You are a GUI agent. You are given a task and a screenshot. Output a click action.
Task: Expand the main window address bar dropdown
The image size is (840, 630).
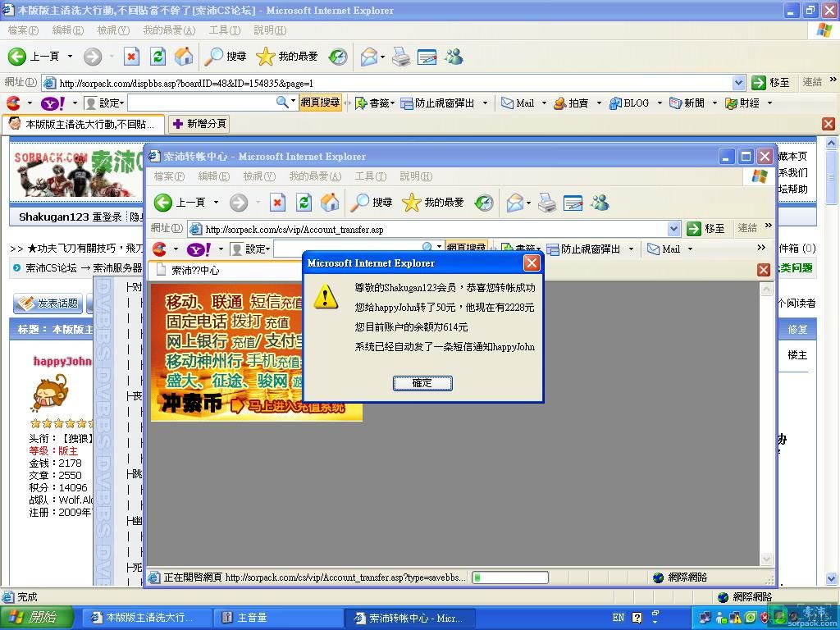737,83
